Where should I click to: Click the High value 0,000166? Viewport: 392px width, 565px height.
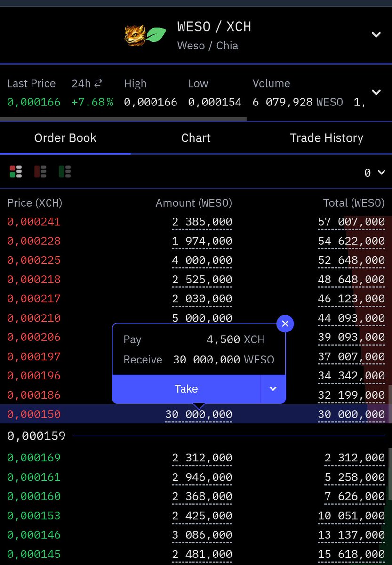pos(151,102)
